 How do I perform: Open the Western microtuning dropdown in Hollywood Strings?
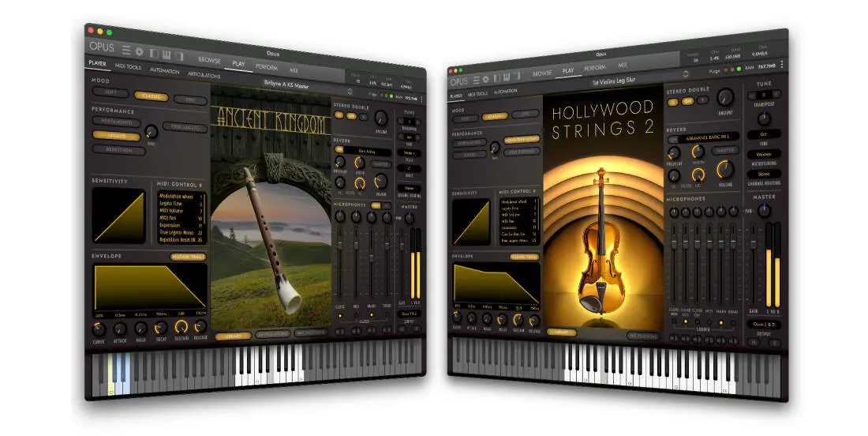click(764, 154)
